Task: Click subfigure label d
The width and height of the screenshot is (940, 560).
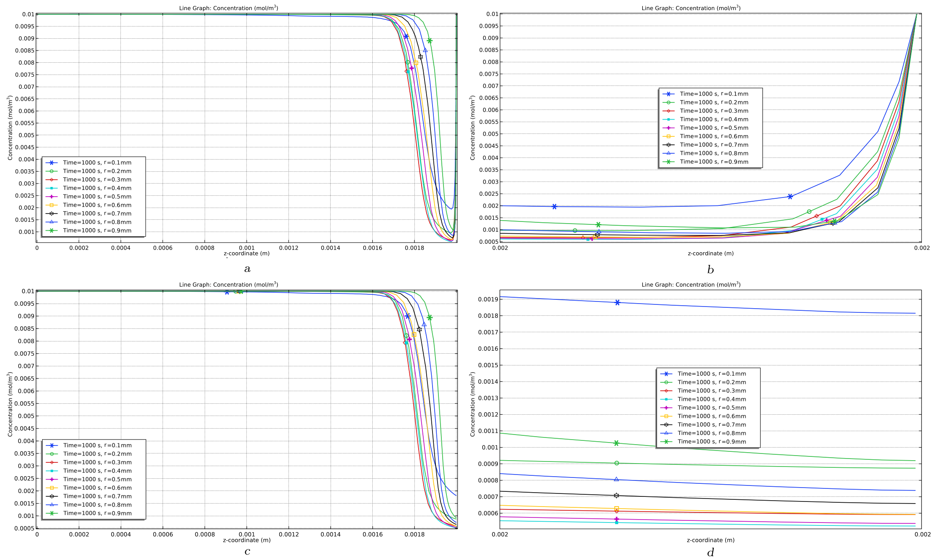Action: tap(710, 552)
